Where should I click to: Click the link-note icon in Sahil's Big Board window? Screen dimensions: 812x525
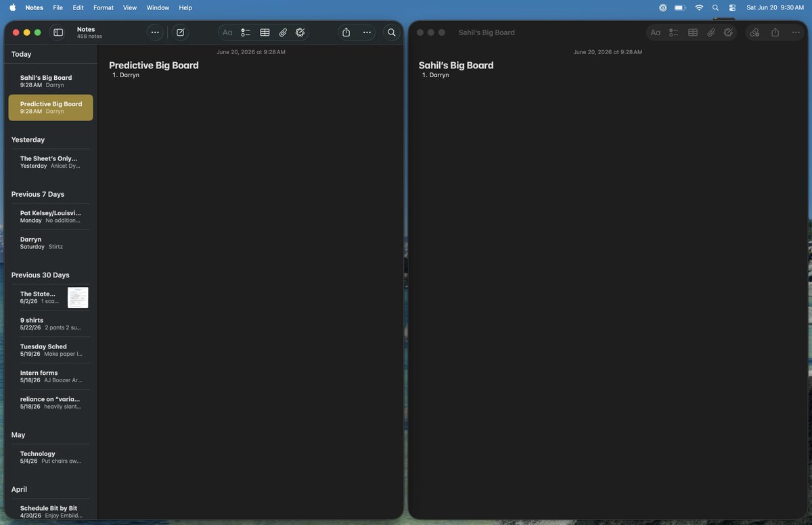755,32
